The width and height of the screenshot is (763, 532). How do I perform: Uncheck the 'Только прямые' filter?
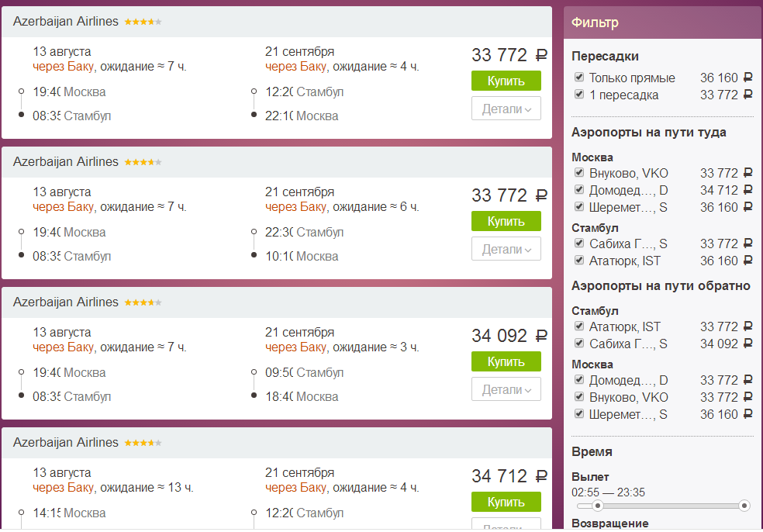[579, 78]
